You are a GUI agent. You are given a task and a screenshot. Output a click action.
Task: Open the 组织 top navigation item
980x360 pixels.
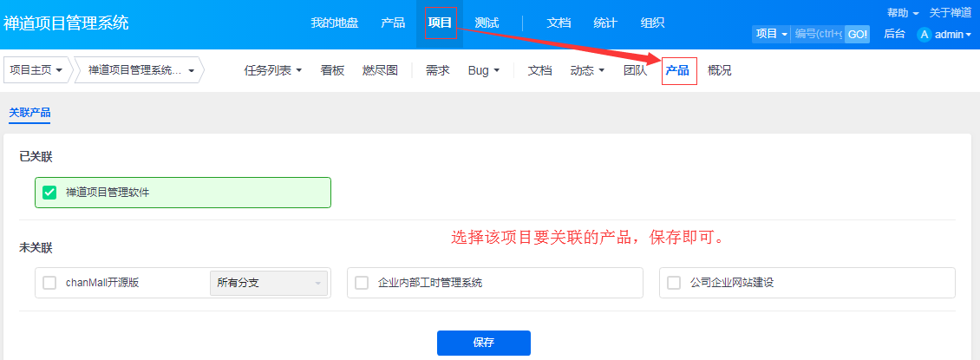[652, 23]
